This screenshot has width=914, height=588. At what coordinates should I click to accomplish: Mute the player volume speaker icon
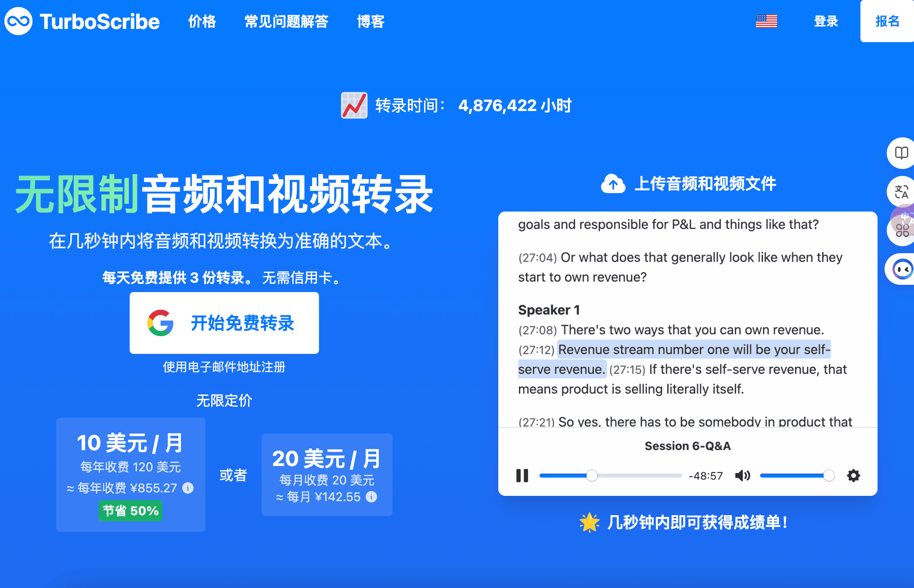coord(742,475)
